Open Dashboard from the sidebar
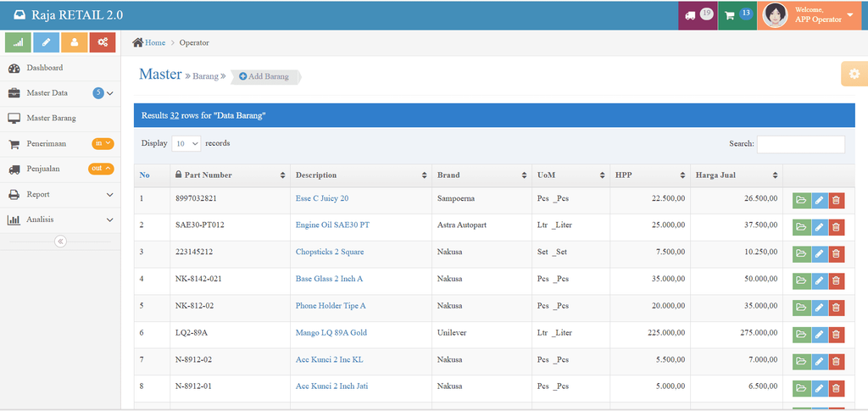 click(60, 68)
